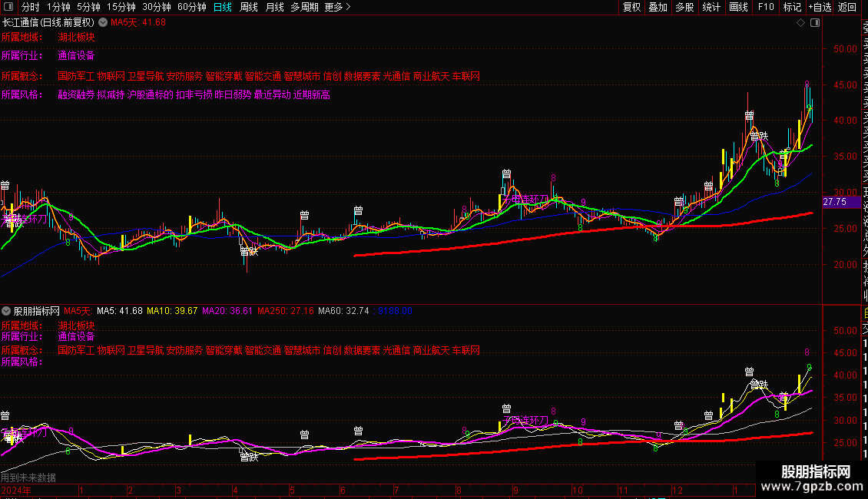Viewport: 868px width, 499px height.
Task: Click month 12 on the time axis
Action: coord(677,490)
